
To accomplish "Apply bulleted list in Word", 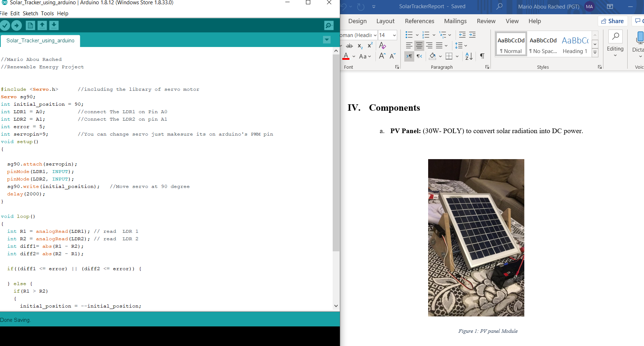I will tap(409, 35).
